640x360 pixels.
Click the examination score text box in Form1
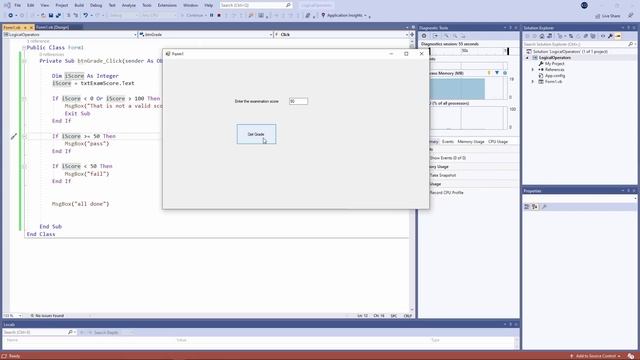pyautogui.click(x=298, y=101)
